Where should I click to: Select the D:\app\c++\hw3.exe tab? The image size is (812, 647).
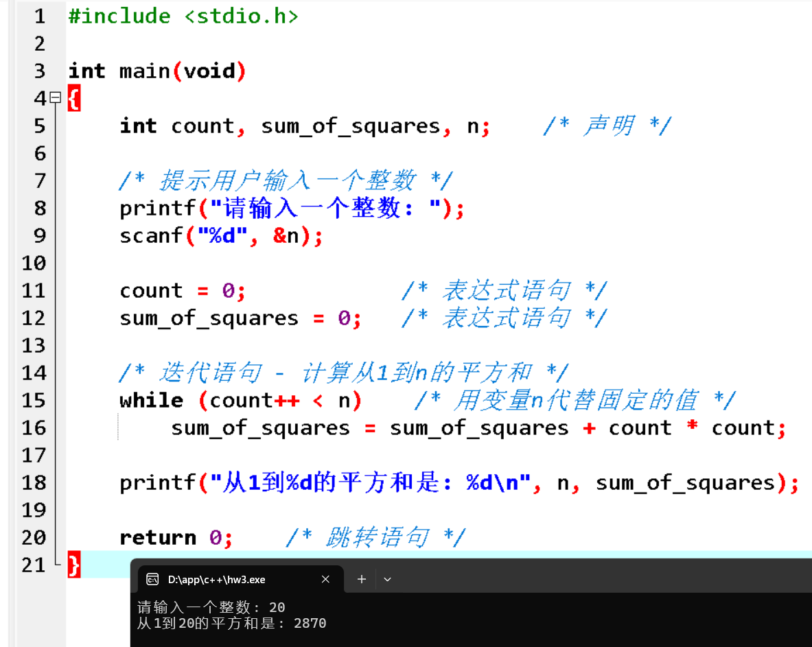click(242, 579)
